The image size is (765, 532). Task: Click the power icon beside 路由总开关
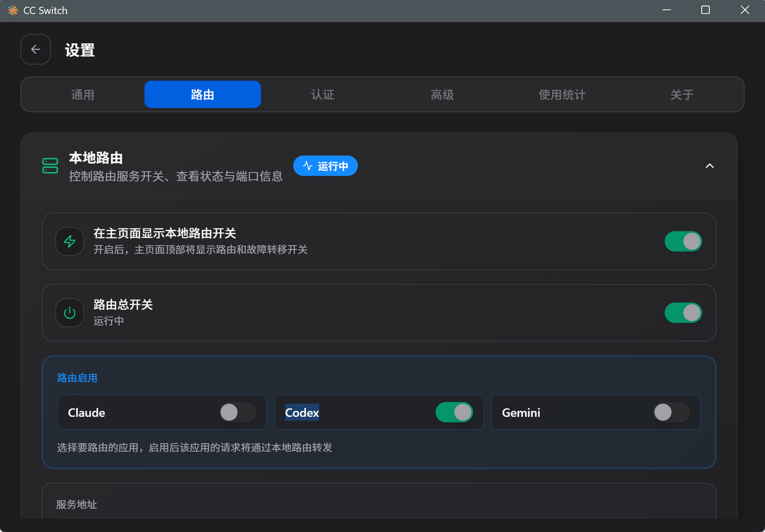[70, 313]
